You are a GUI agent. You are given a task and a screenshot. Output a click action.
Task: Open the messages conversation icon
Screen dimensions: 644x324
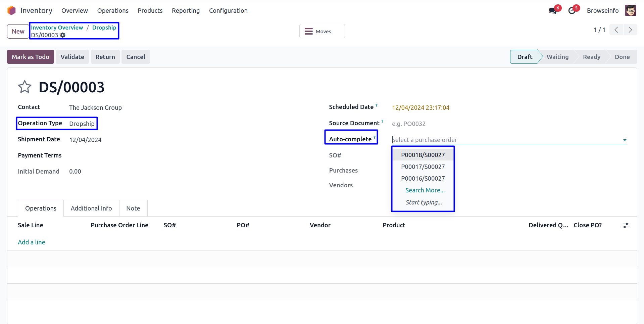click(x=552, y=11)
